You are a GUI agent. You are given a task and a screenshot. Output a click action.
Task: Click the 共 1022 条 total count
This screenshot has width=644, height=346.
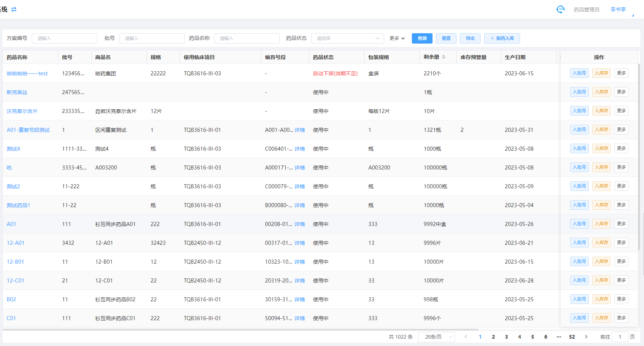coord(400,337)
